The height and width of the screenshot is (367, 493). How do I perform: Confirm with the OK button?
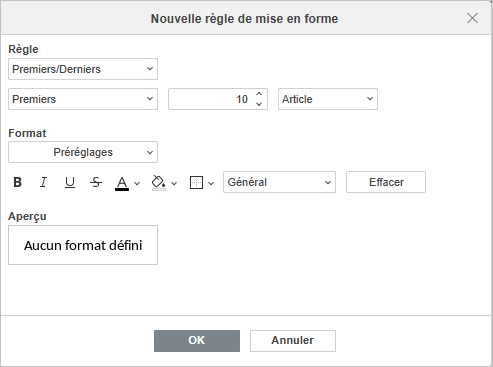pyautogui.click(x=197, y=341)
